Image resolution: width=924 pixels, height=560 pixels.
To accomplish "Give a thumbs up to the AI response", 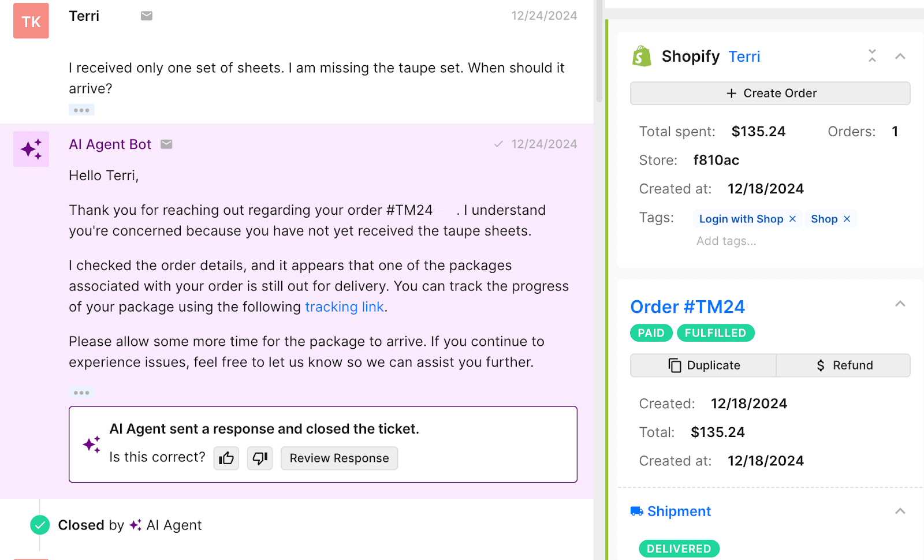I will [x=226, y=458].
